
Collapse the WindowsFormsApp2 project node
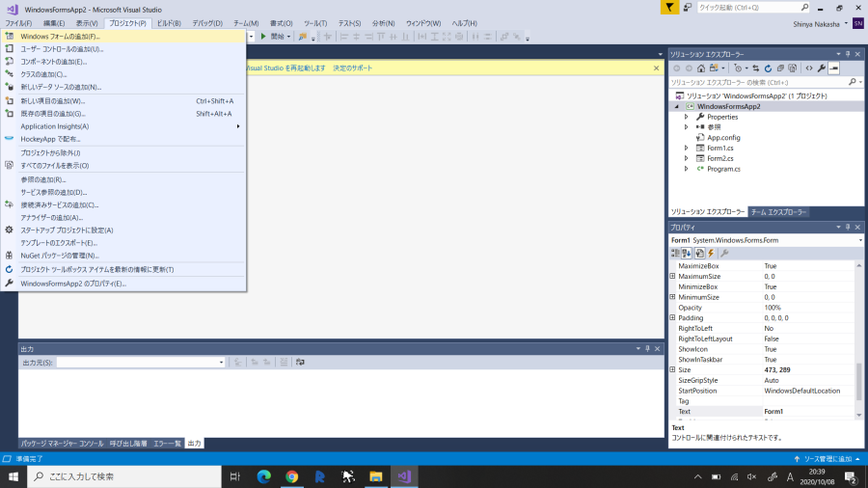tap(676, 106)
